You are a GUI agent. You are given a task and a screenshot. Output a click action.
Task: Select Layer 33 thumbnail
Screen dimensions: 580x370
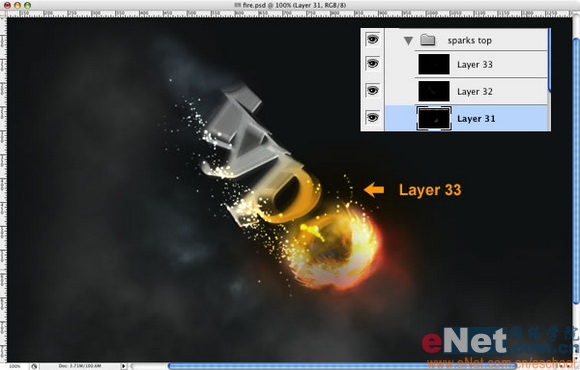point(434,64)
